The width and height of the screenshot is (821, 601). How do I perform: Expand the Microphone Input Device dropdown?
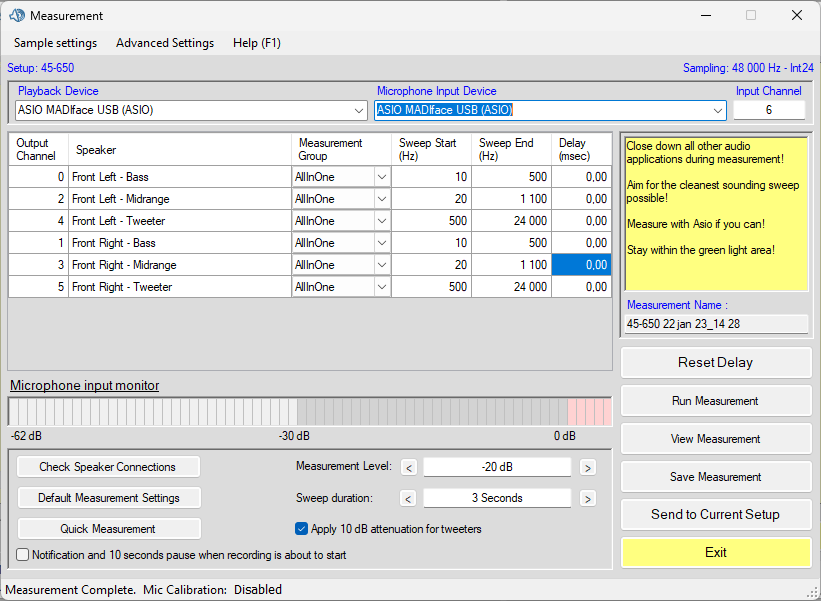pos(717,111)
